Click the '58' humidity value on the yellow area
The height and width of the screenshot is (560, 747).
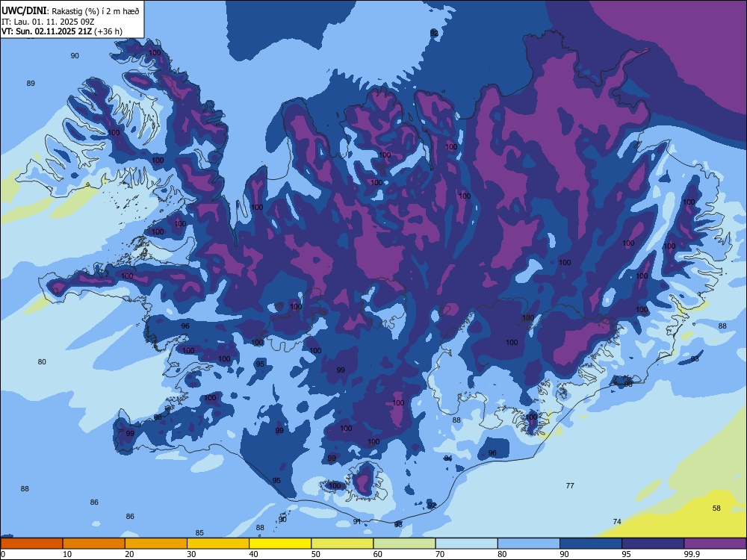[716, 508]
